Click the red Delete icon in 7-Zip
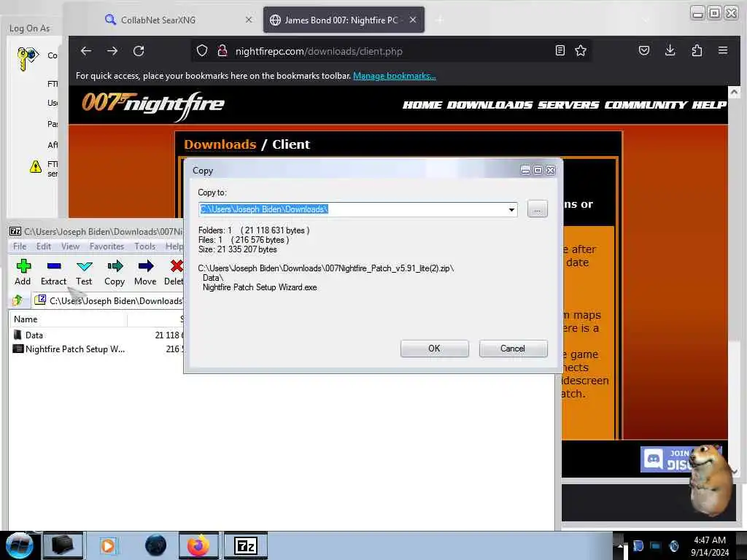The image size is (747, 560). coord(175,273)
